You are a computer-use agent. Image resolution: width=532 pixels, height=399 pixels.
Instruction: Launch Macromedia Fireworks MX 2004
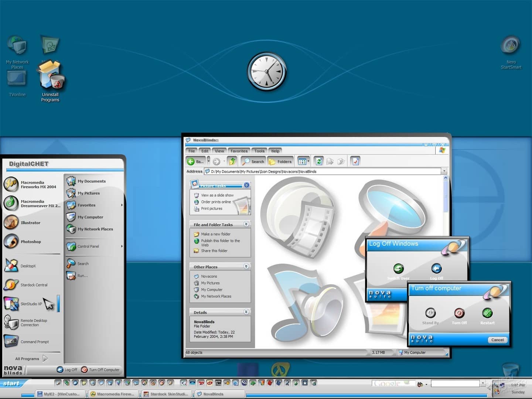pos(33,184)
